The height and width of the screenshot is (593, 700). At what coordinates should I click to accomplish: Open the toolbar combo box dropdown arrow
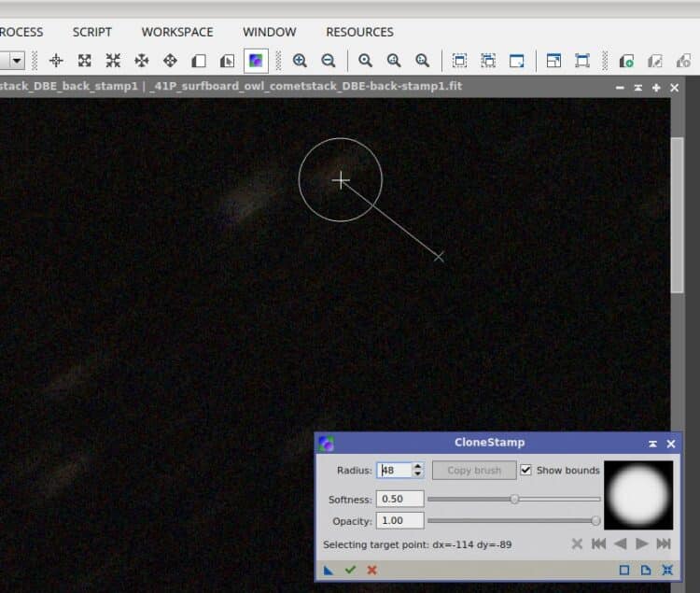pyautogui.click(x=17, y=61)
